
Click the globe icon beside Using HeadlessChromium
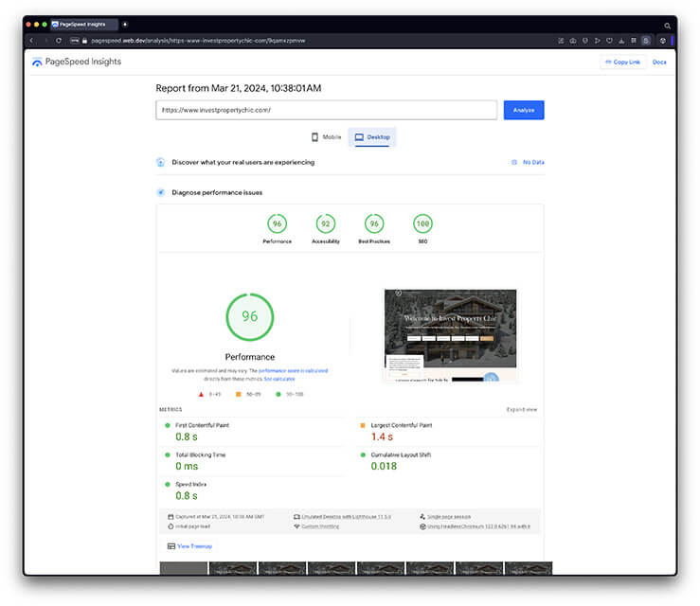click(422, 526)
